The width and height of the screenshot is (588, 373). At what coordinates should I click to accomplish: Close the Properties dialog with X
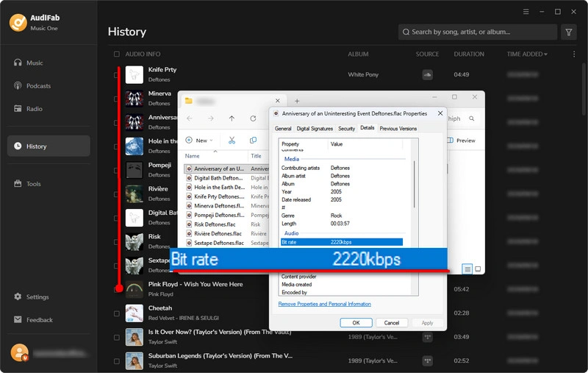point(440,113)
